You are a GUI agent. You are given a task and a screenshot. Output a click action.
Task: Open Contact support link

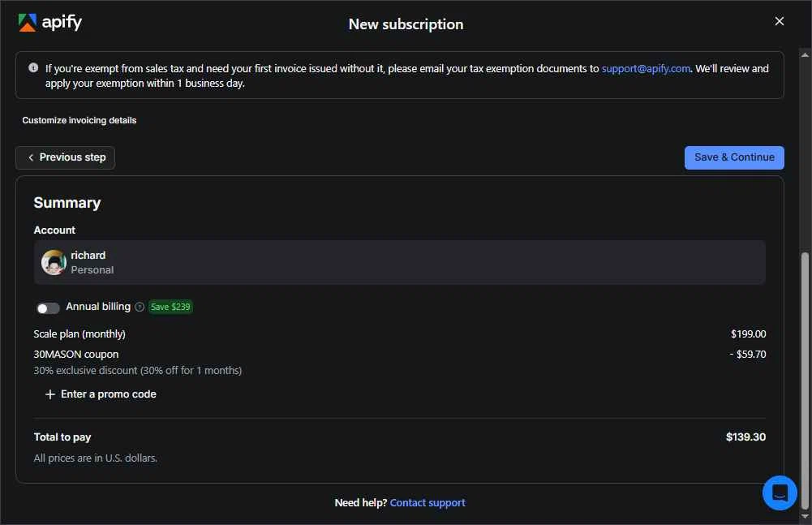427,503
